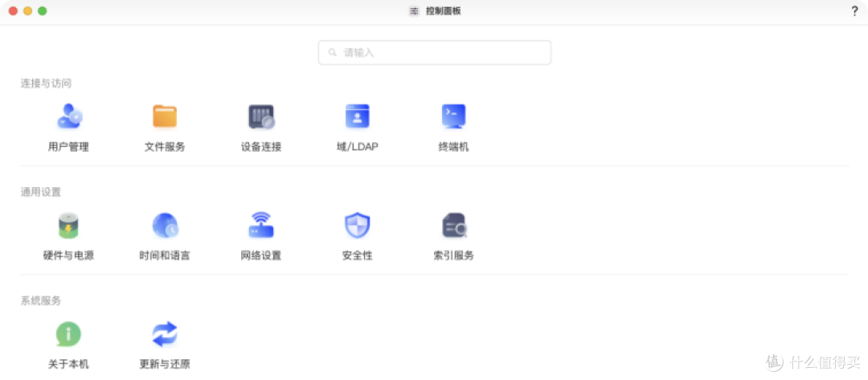This screenshot has width=868, height=380.
Task: Click the 安全性 label text
Action: pos(357,255)
